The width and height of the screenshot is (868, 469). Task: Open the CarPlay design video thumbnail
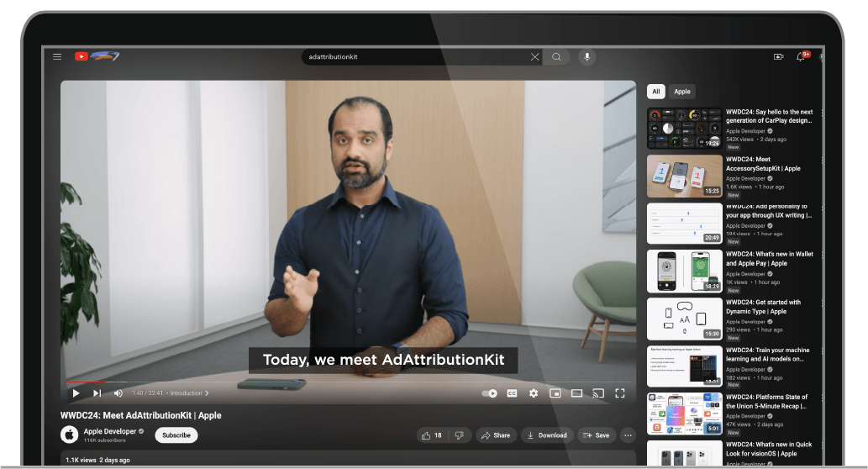point(685,129)
